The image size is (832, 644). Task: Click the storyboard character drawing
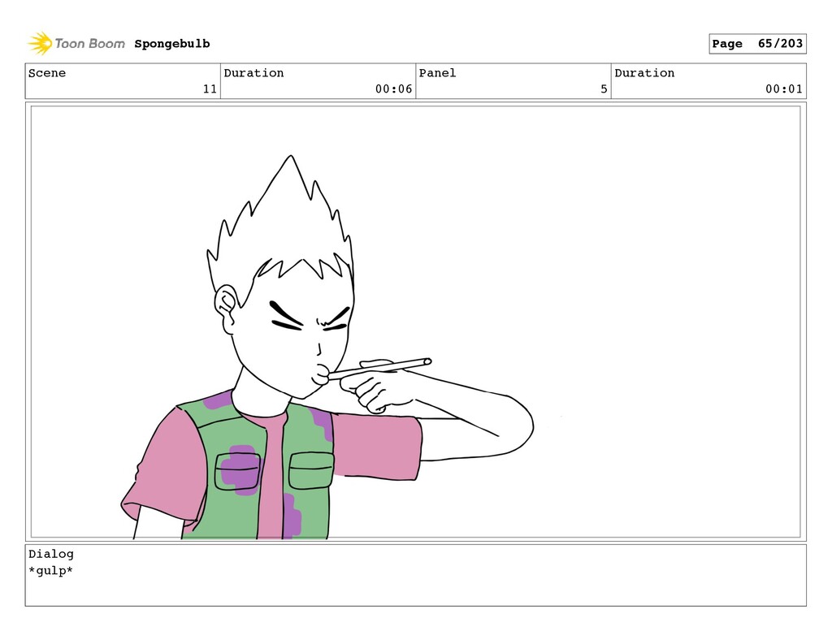[x=327, y=348]
